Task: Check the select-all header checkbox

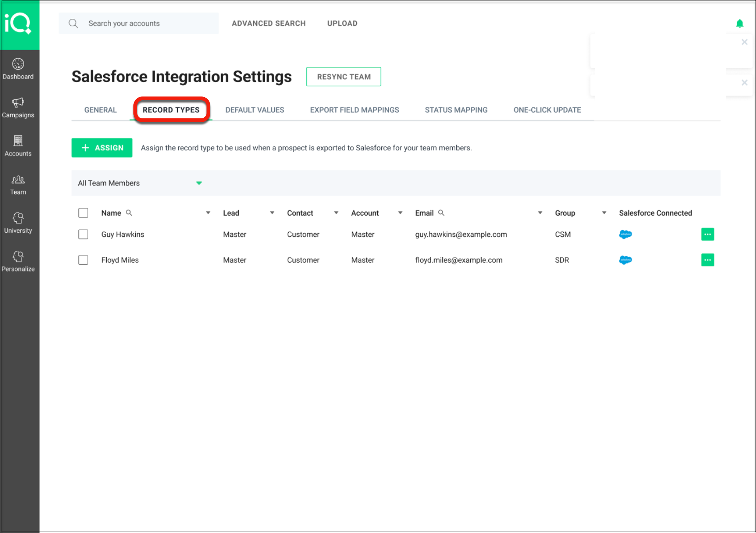Action: 83,213
